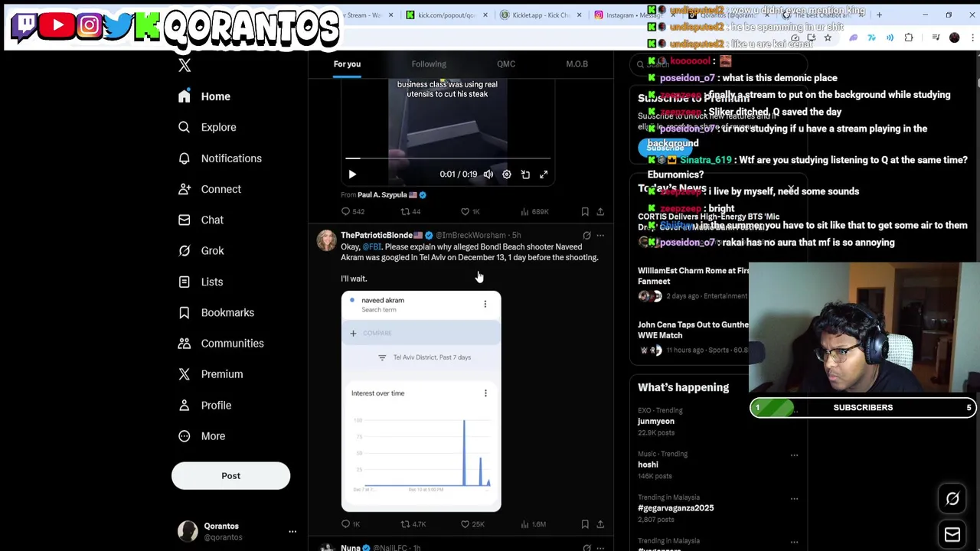Expand the More menu in the sidebar
Screen dimensions: 980x551
point(202,436)
